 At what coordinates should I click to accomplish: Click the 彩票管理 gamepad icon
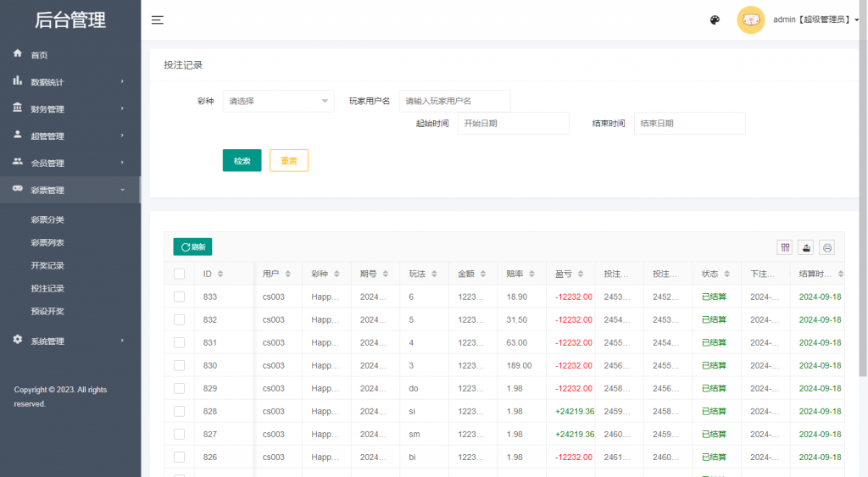click(x=18, y=189)
